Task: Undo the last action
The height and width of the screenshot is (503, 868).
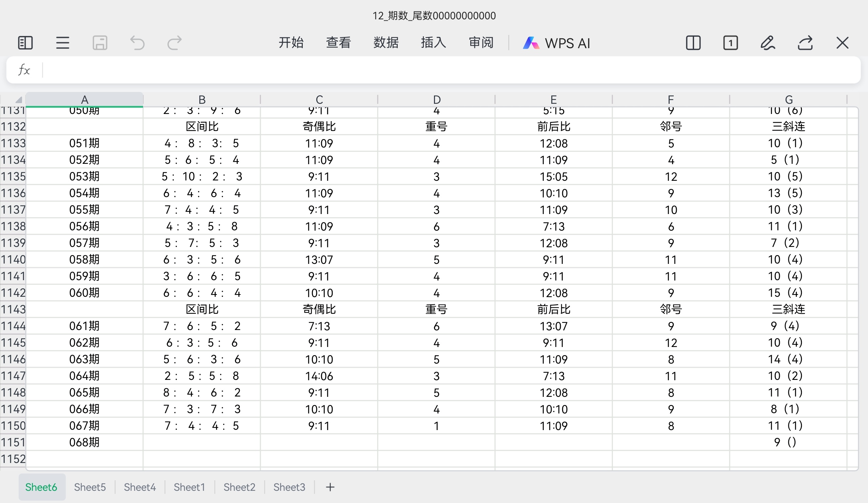Action: pyautogui.click(x=137, y=43)
